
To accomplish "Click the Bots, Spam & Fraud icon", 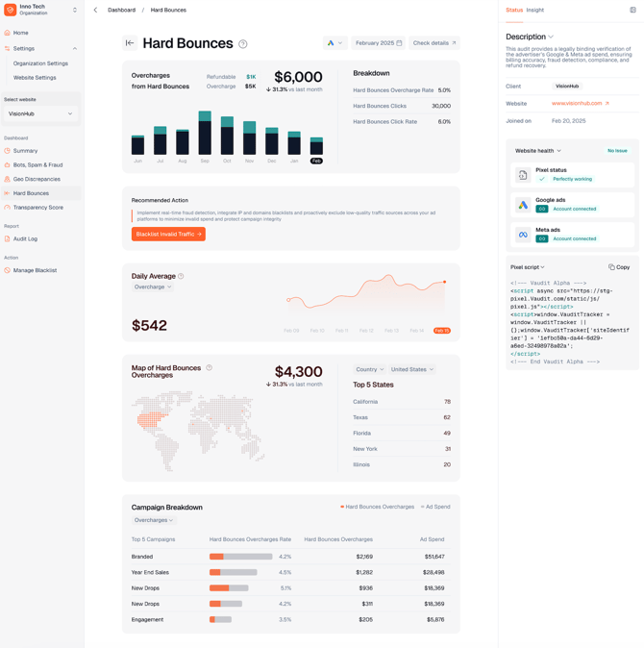I will (x=7, y=165).
